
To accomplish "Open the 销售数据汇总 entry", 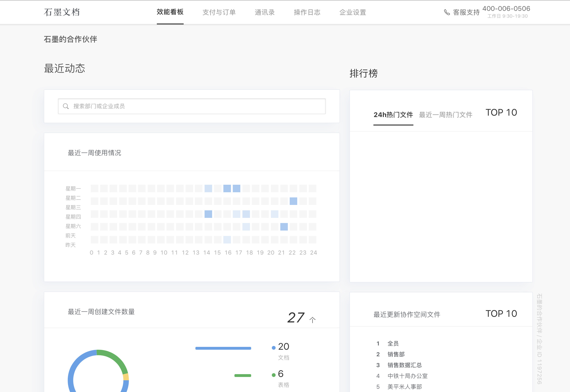I will point(404,365).
